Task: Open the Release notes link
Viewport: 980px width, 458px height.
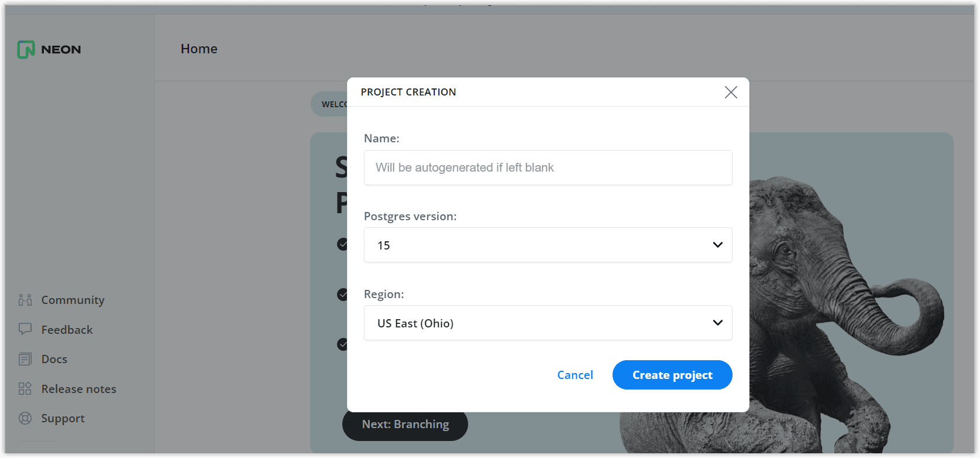Action: pyautogui.click(x=79, y=389)
